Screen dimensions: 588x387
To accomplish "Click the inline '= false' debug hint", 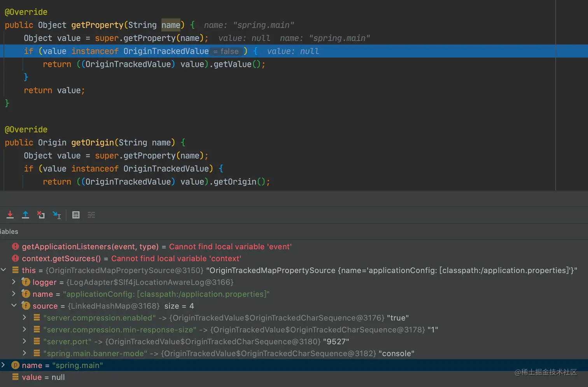I will tap(226, 51).
